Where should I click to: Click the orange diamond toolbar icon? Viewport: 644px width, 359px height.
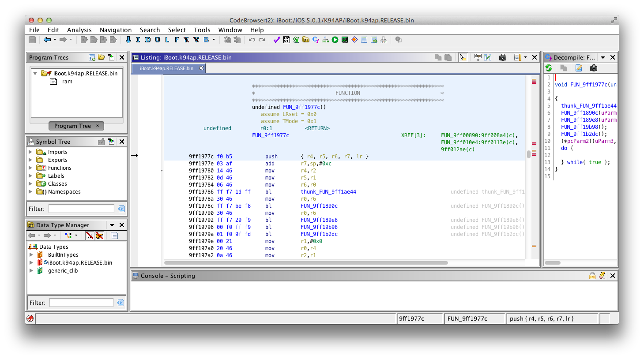point(354,40)
